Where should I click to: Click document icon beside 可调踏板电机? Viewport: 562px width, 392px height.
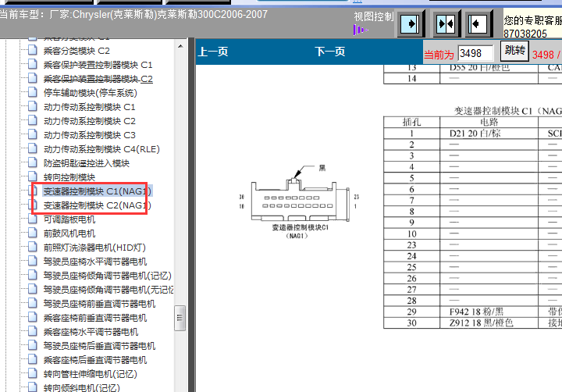point(32,219)
